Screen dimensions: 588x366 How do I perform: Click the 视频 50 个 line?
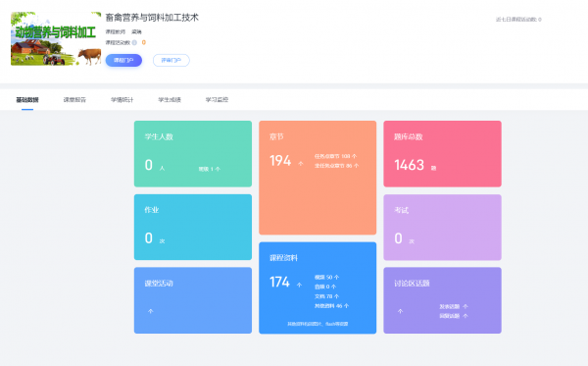tap(326, 277)
